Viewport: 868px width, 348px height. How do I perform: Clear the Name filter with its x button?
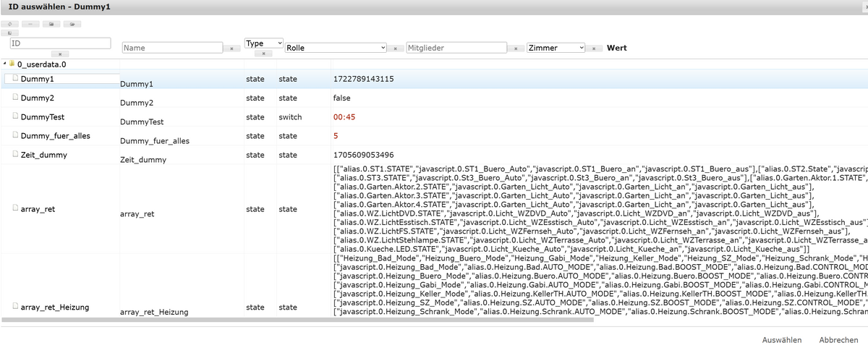[231, 48]
